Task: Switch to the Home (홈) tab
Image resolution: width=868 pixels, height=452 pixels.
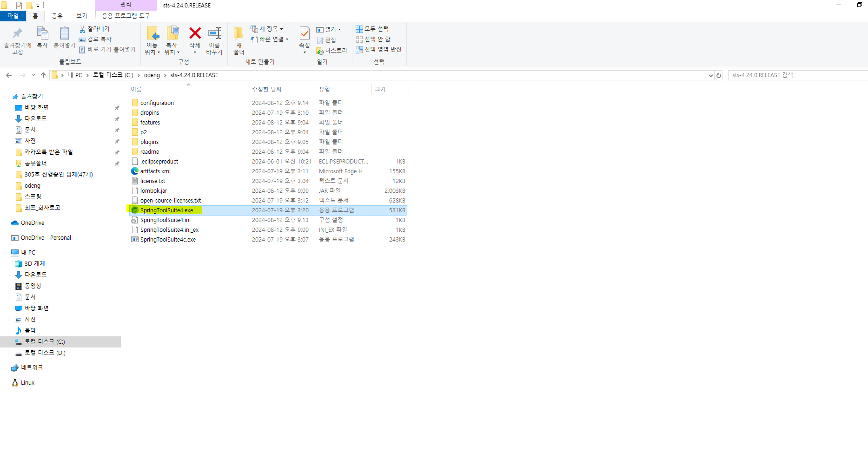Action: coord(35,16)
